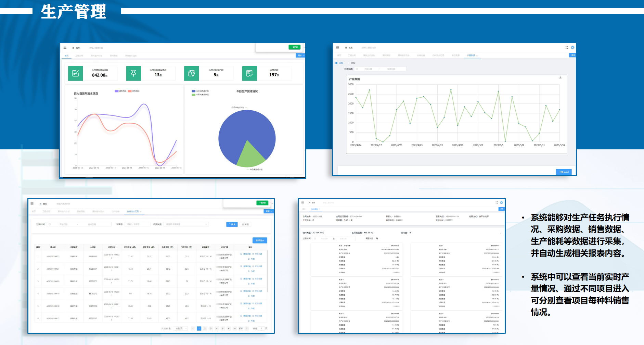Void the record A202305180018
Viewport: 644px width, 345px height.
[x=251, y=308]
